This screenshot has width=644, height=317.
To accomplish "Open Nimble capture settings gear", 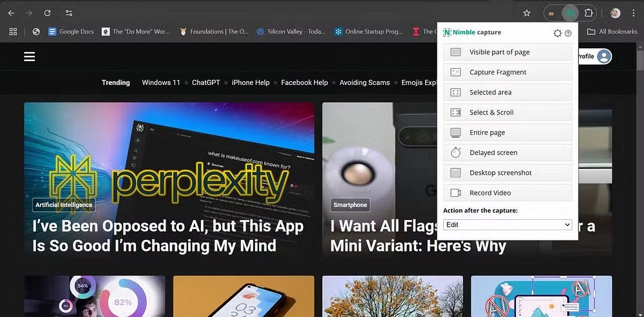I will 558,33.
